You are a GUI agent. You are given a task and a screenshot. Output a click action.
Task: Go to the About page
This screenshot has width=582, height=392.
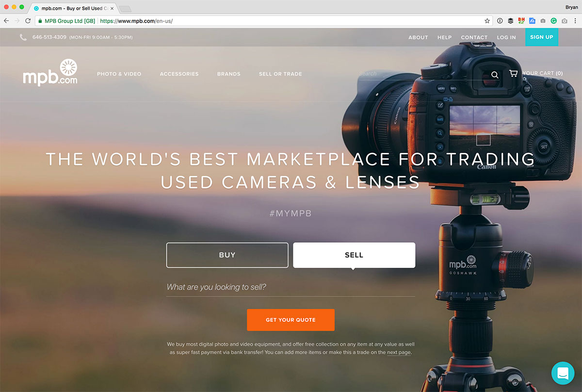(x=418, y=37)
